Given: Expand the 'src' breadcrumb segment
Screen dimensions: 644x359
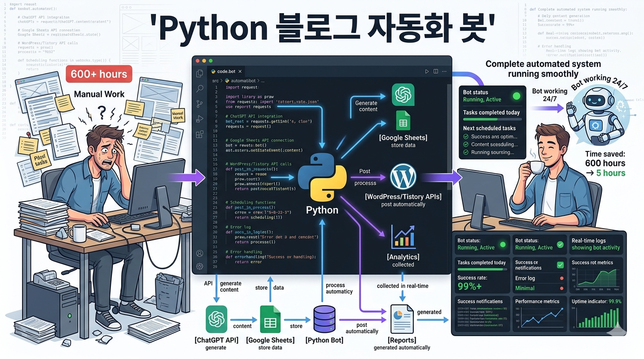Looking at the screenshot, I should tap(215, 81).
